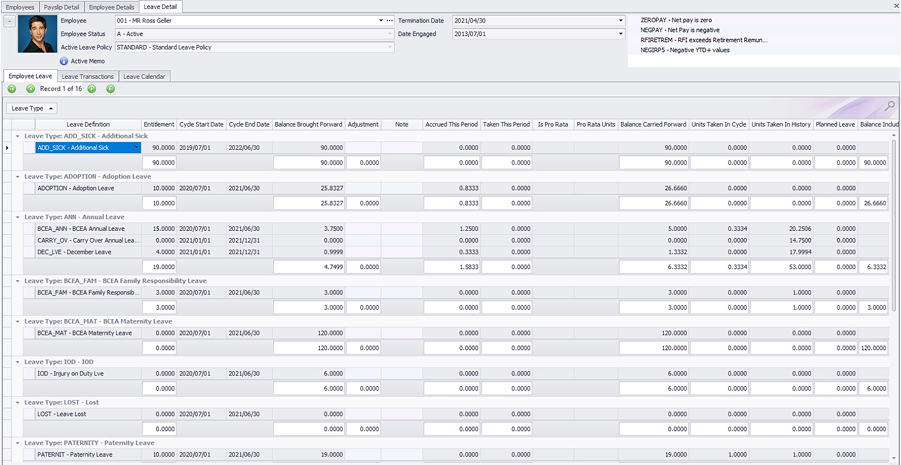The image size is (901, 465).
Task: Open the Termination Date dropdown
Action: coord(621,20)
